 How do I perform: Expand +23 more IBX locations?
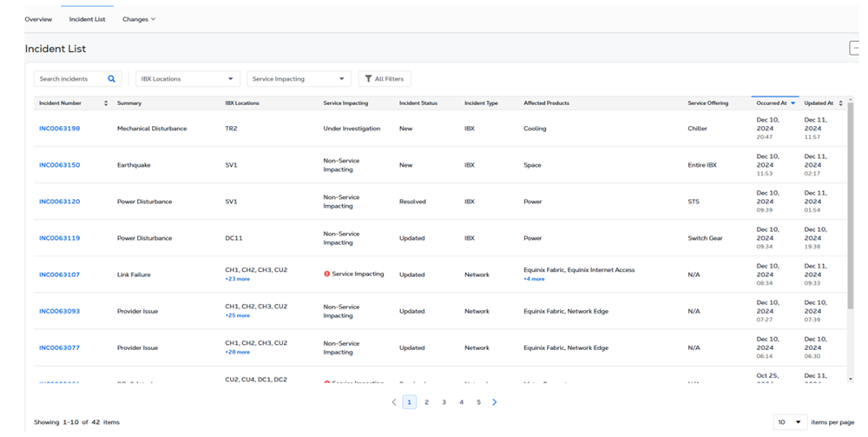237,279
